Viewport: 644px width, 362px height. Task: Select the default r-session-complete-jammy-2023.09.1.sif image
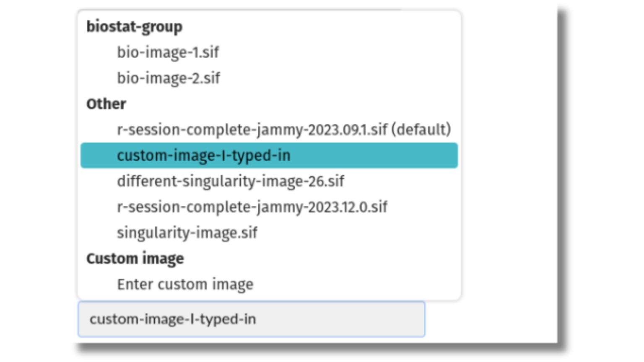point(284,130)
